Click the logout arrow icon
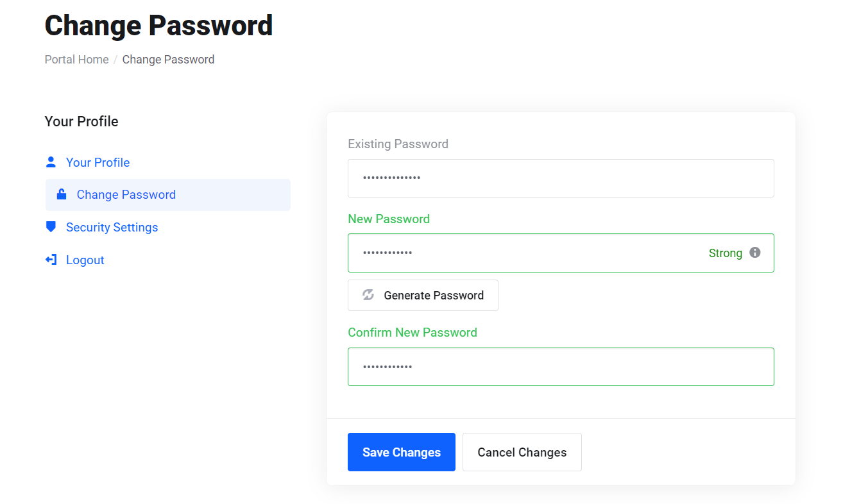Image resolution: width=843 pixels, height=504 pixels. click(x=51, y=260)
